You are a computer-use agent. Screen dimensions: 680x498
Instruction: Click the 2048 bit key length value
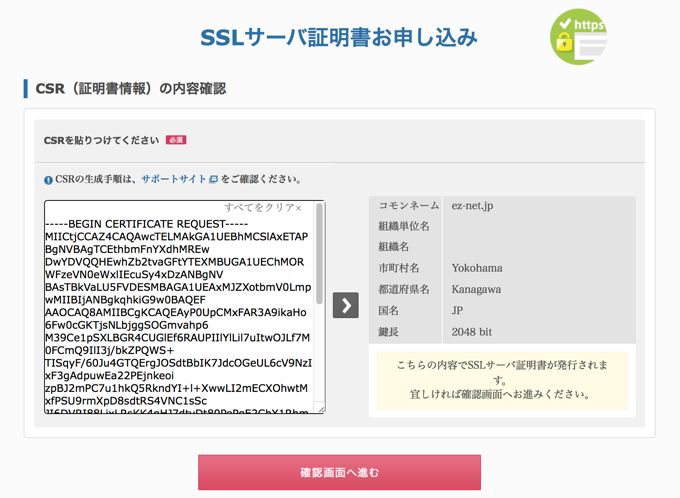click(474, 331)
